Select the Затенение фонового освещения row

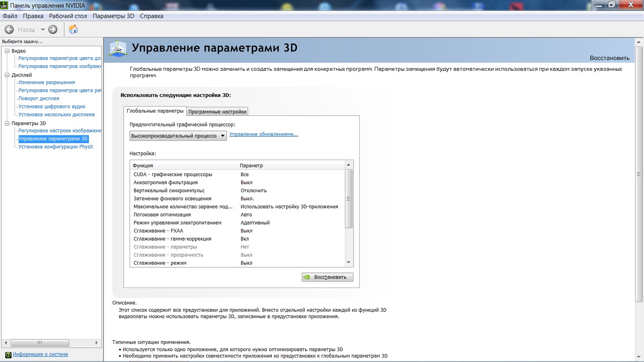coord(237,199)
